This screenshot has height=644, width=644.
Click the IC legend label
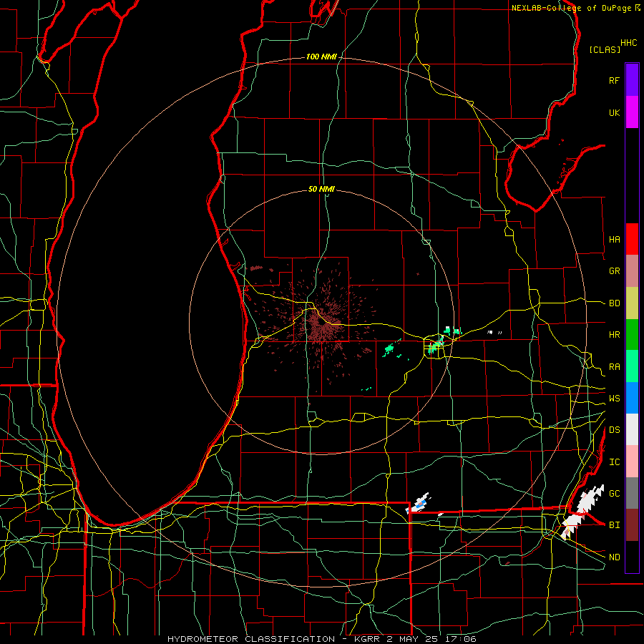coord(614,462)
